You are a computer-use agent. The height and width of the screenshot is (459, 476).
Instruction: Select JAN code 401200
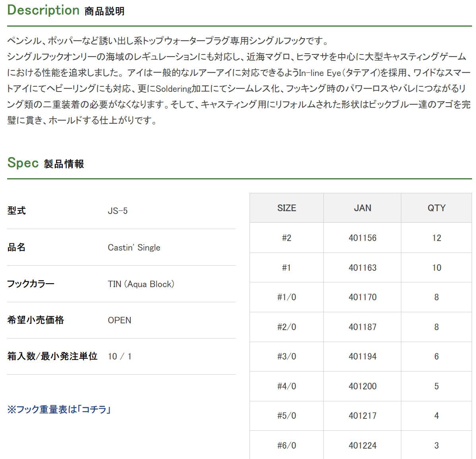tap(362, 386)
